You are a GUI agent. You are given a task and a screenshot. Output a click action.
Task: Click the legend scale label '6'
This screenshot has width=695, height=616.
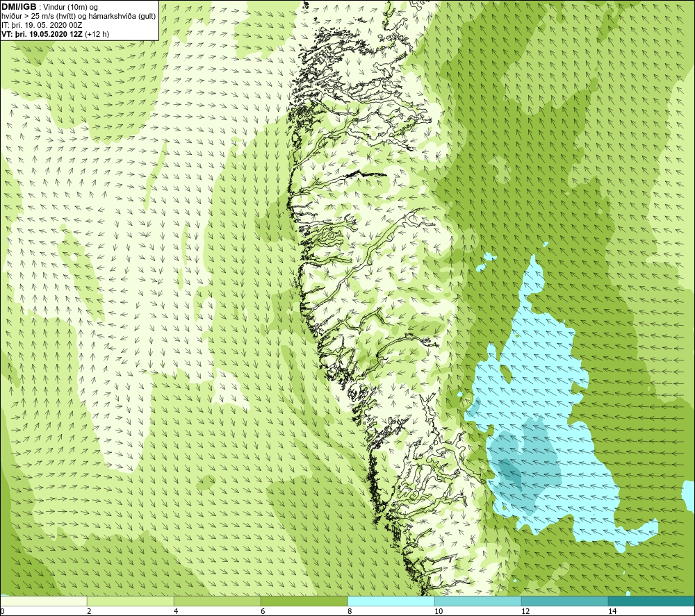263,611
